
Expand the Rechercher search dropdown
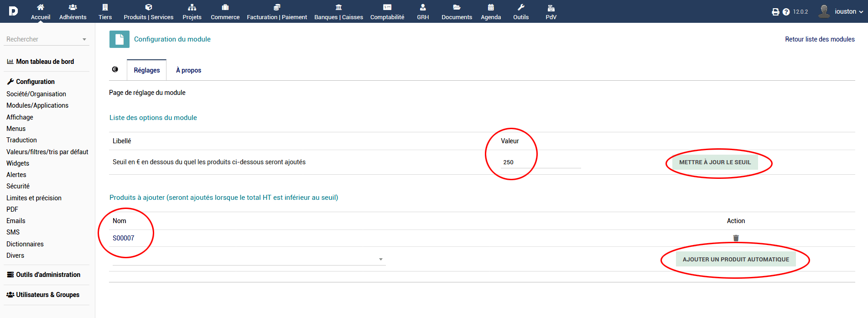click(84, 40)
